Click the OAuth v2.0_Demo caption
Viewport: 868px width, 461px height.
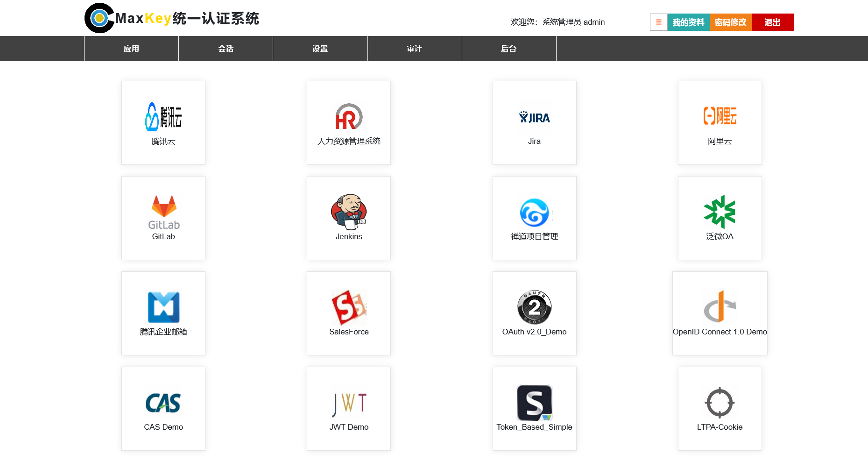(x=534, y=332)
